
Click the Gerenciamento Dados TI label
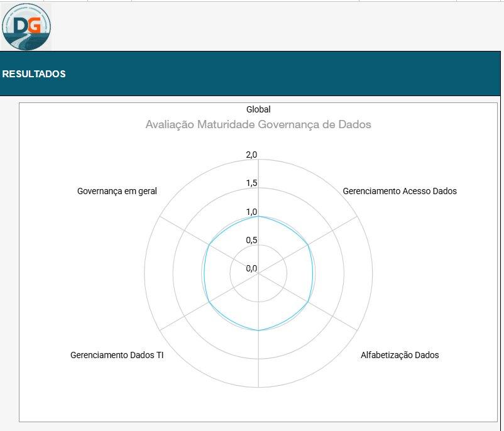pyautogui.click(x=117, y=355)
